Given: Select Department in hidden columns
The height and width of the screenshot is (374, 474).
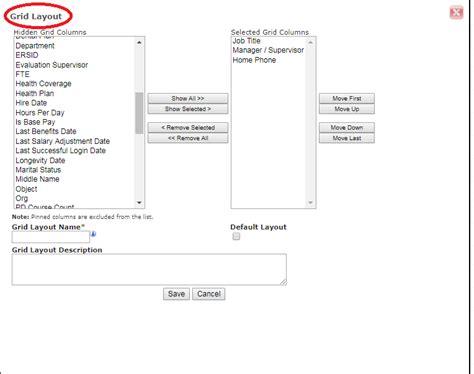Looking at the screenshot, I should pos(35,46).
